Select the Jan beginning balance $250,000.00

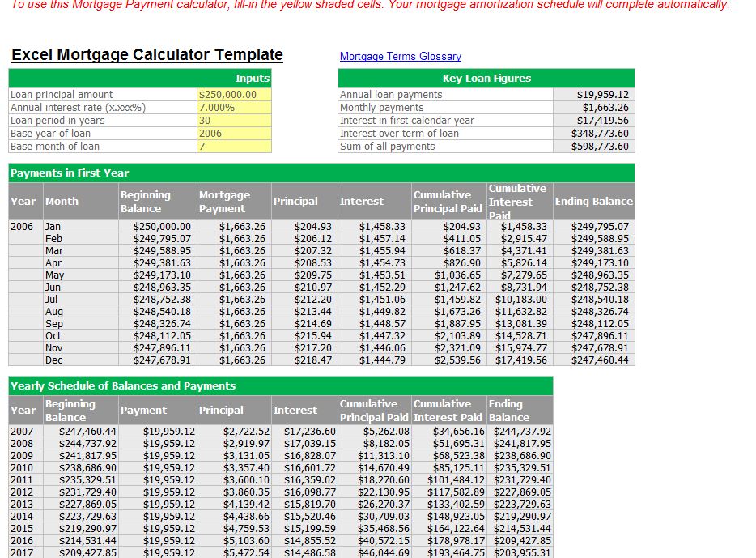(x=158, y=227)
